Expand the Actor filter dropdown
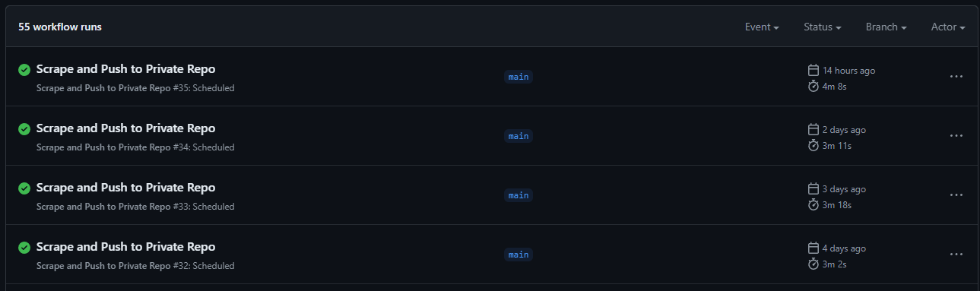This screenshot has height=291, width=980. (x=948, y=27)
